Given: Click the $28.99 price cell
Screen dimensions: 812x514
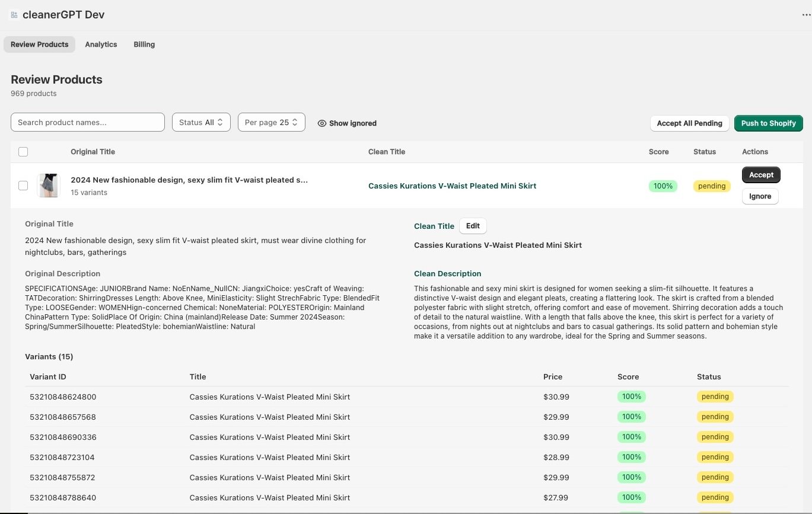Looking at the screenshot, I should [556, 458].
